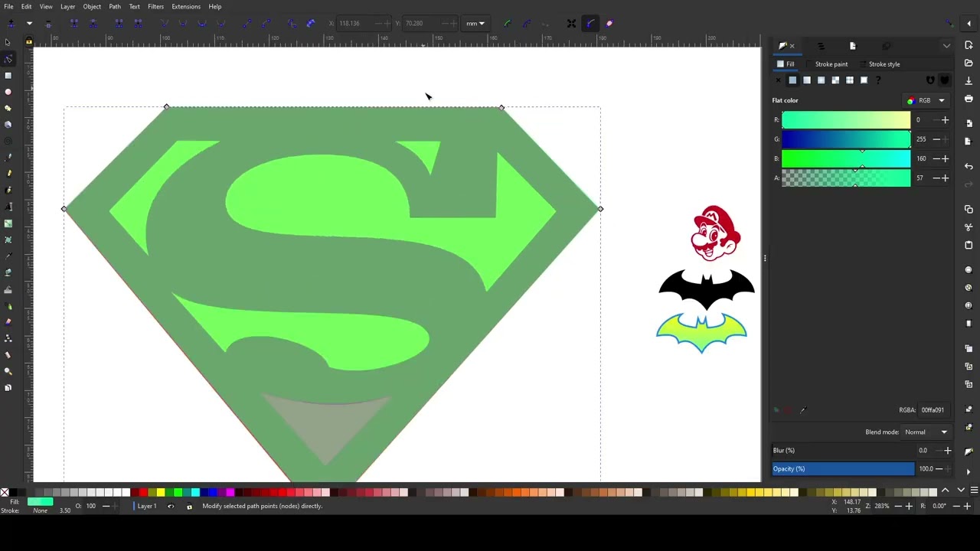Select the Ellipse circle tool

(8, 91)
